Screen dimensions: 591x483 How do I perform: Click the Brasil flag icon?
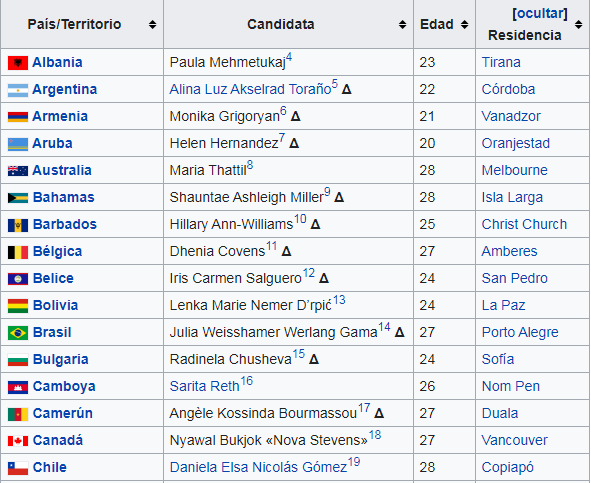point(18,333)
